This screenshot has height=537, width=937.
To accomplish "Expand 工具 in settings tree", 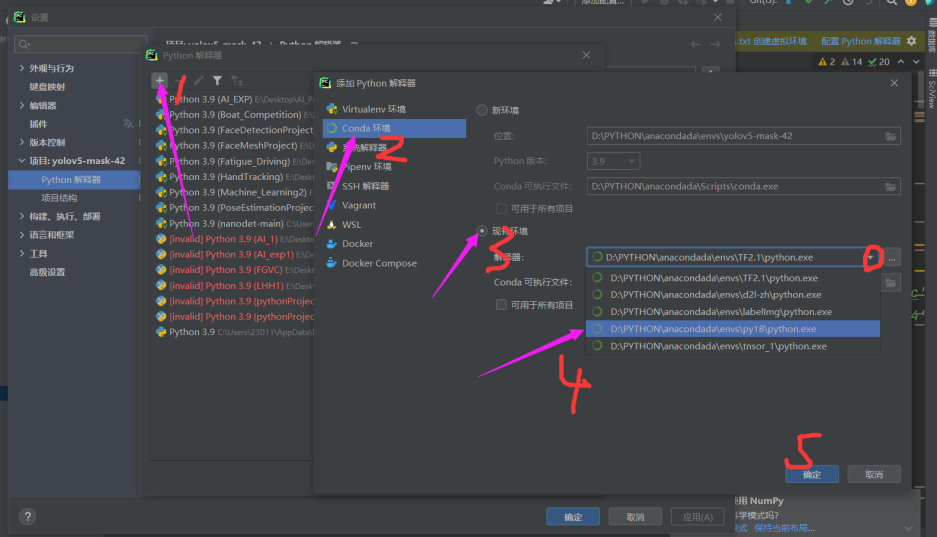I will (22, 253).
